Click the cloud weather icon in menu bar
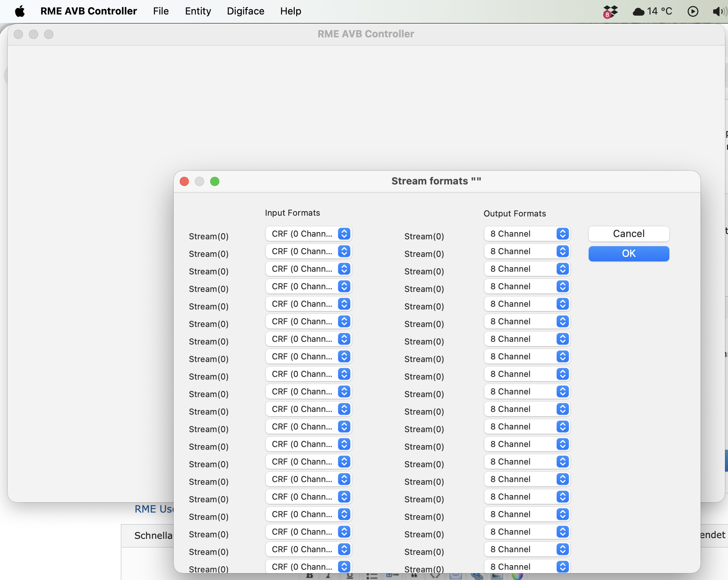This screenshot has width=728, height=580. click(x=639, y=12)
